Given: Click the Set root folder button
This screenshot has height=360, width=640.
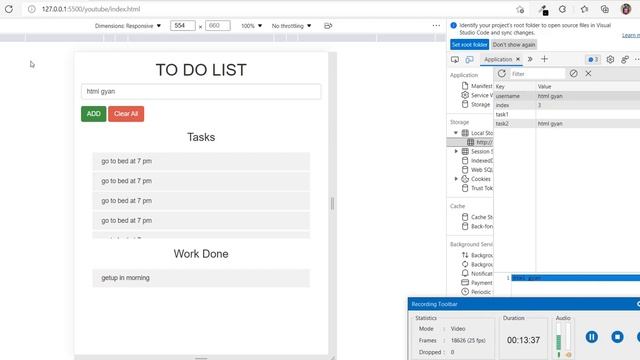Looking at the screenshot, I should pyautogui.click(x=469, y=44).
